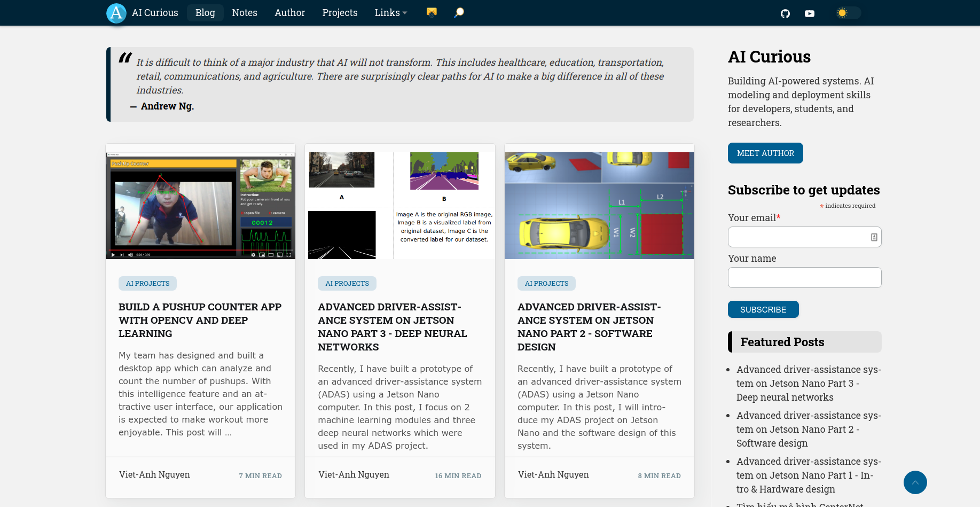980x507 pixels.
Task: Click AI PROJECTS tag on the ADAS Part 3 card
Action: coord(347,284)
